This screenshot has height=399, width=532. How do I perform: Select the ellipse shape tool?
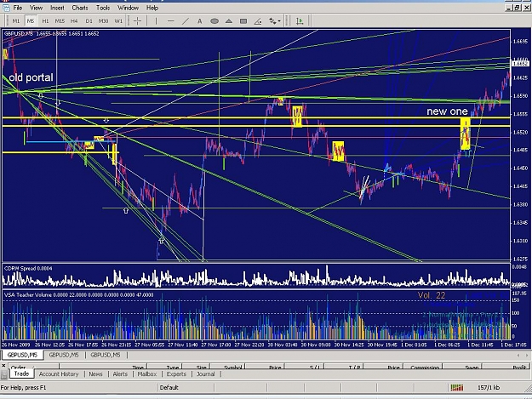tap(215, 21)
